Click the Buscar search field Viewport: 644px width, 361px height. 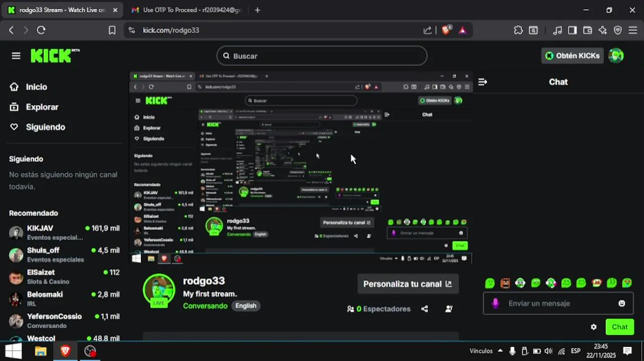point(322,56)
